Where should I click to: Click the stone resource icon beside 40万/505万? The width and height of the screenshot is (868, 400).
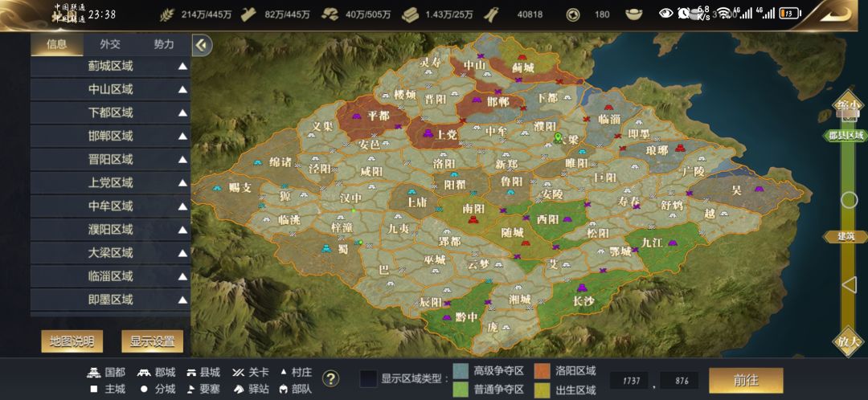point(330,14)
